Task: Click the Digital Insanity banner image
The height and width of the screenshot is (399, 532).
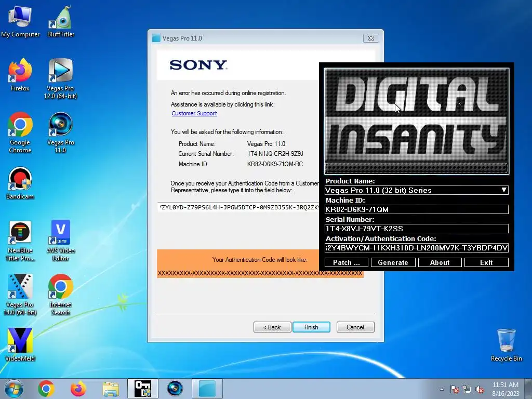Action: click(416, 121)
